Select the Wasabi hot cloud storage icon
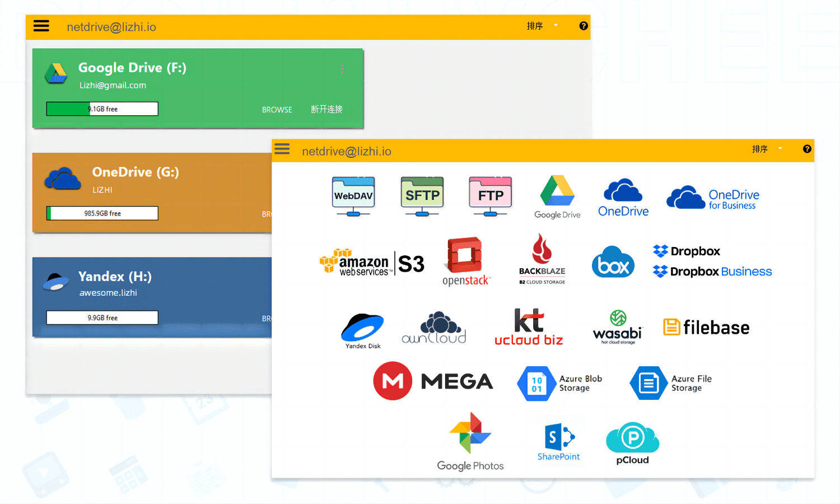The width and height of the screenshot is (840, 504). tap(617, 326)
